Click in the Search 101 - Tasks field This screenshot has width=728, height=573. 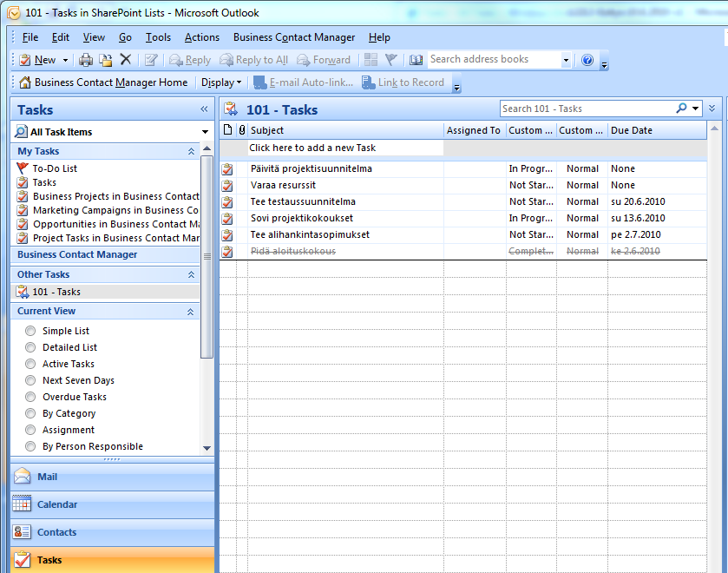click(587, 109)
